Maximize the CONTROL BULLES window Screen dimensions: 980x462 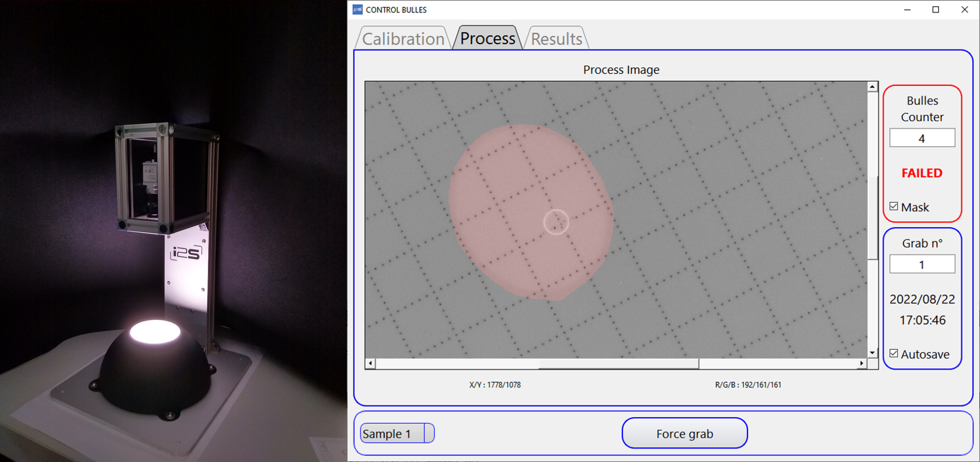tap(935, 10)
